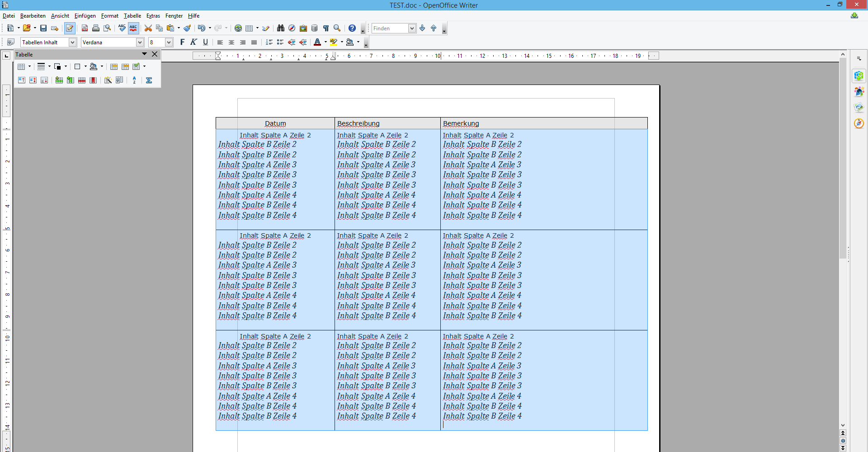Expand the font size dropdown
The height and width of the screenshot is (452, 868).
[x=169, y=42]
